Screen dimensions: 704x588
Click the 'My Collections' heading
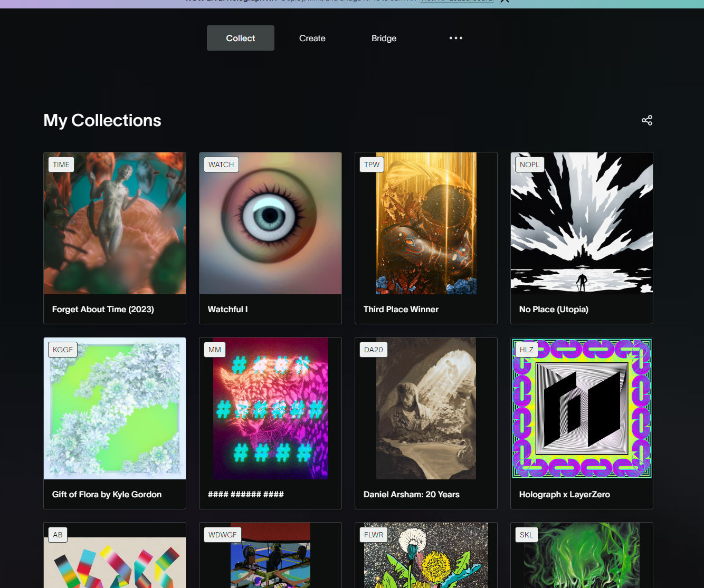(x=102, y=120)
